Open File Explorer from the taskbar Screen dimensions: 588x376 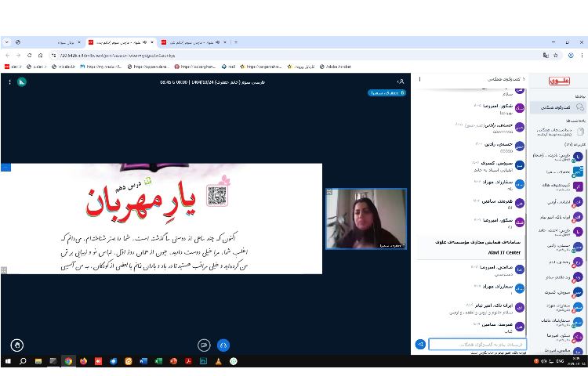(x=38, y=361)
